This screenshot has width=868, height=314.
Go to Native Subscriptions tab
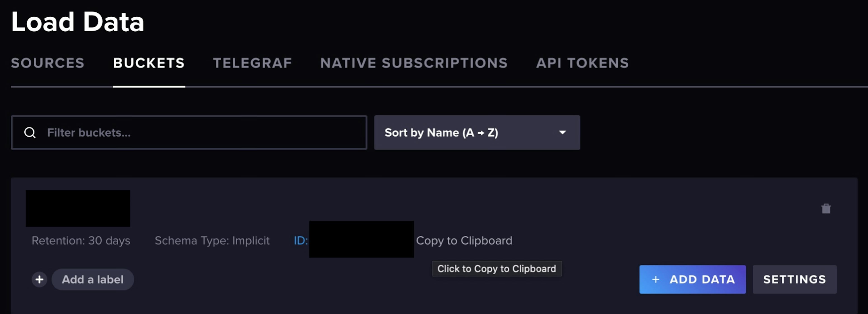coord(414,63)
